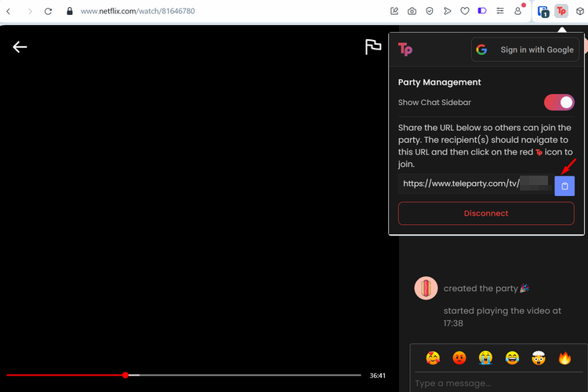Screen dimensions: 588x392
Task: Open the profile account icon
Action: (x=518, y=11)
